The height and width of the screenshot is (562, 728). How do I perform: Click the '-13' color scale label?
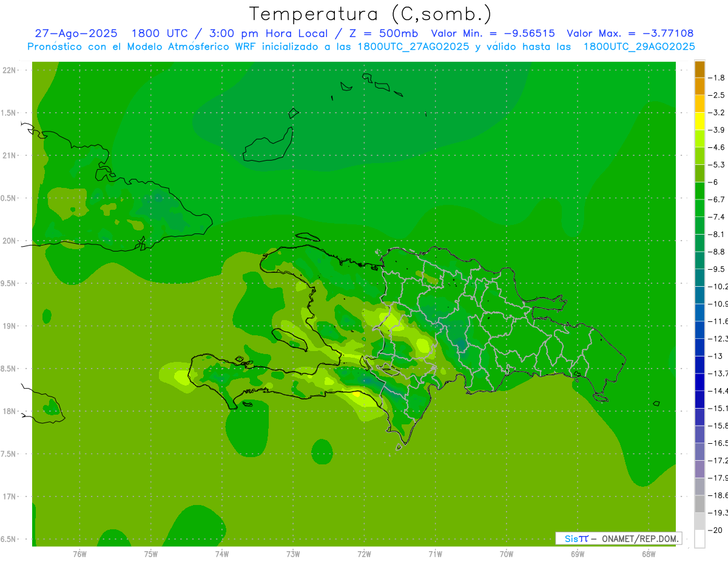pyautogui.click(x=715, y=356)
